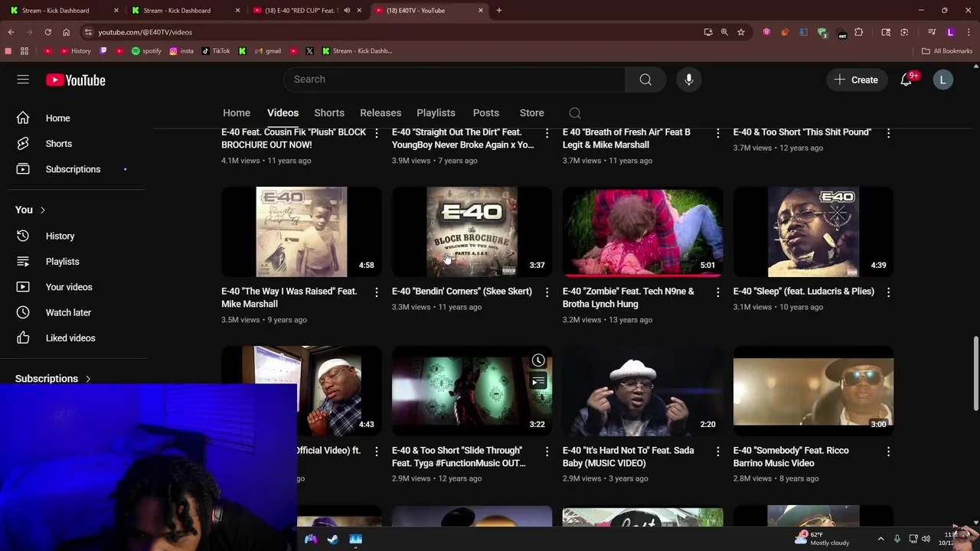Bookmark this page with star icon
Viewport: 980px width, 551px height.
[x=741, y=32]
